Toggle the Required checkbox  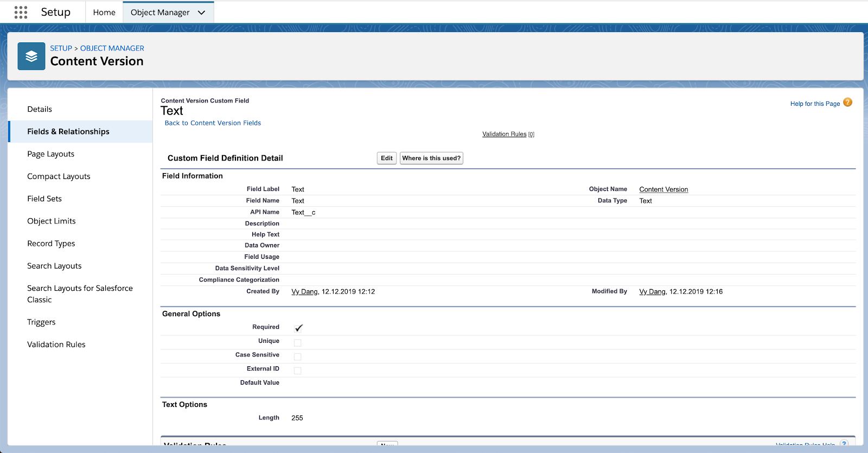tap(298, 328)
